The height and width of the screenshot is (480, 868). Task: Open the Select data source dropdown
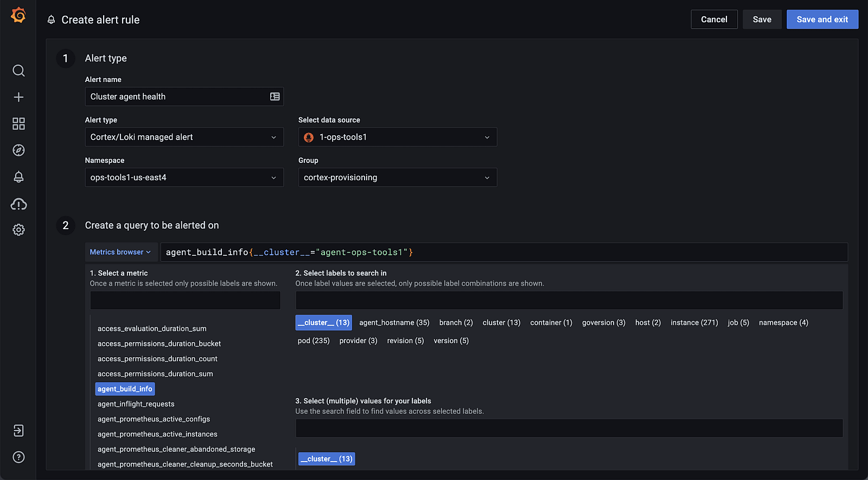(397, 137)
